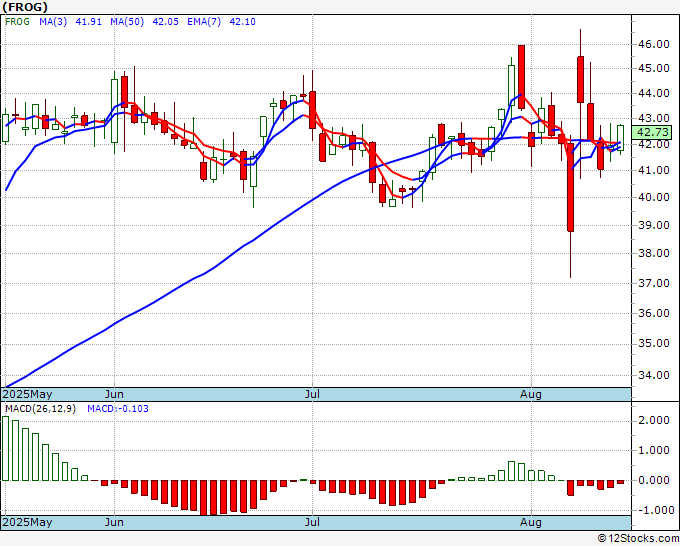Click the 36.00 price axis label
Viewport: 680px width, 546px height.
653,313
